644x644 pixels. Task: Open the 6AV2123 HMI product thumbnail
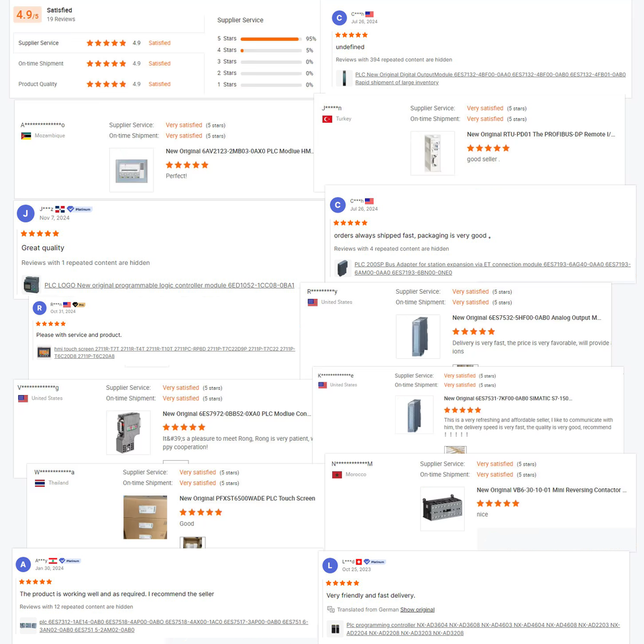131,170
